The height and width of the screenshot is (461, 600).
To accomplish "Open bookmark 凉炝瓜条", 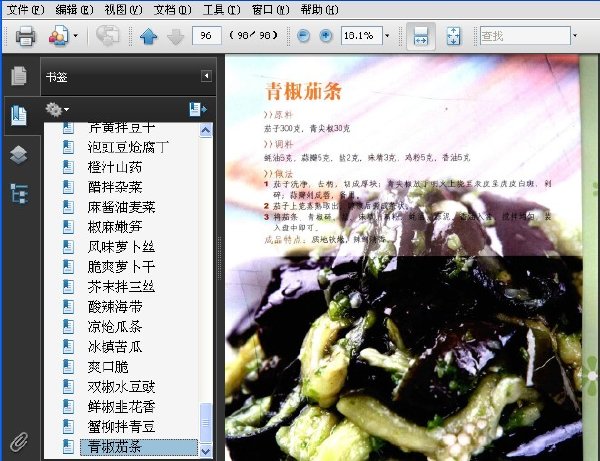I will pyautogui.click(x=115, y=327).
